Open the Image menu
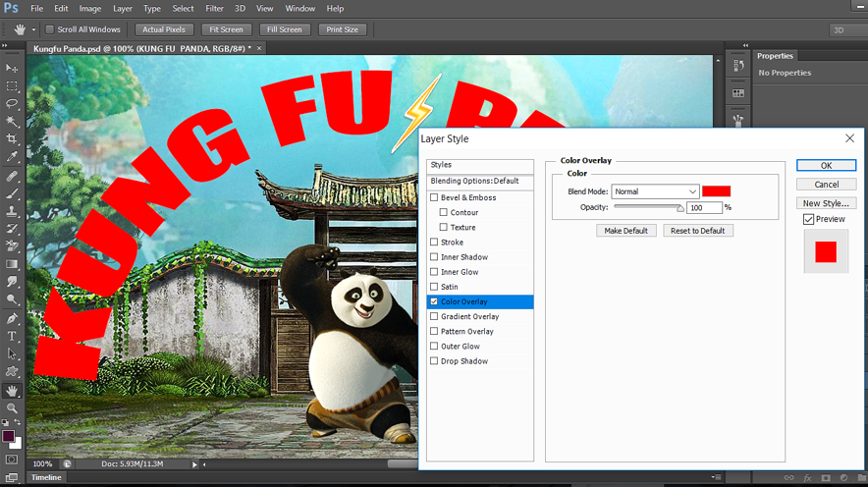Screen dimensions: 868x487 pos(89,8)
